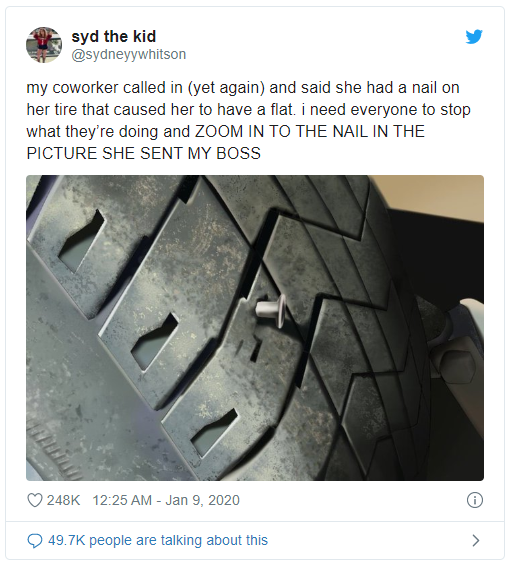Click the speech bubble reply icon
Image resolution: width=509 pixels, height=567 pixels.
(35, 541)
